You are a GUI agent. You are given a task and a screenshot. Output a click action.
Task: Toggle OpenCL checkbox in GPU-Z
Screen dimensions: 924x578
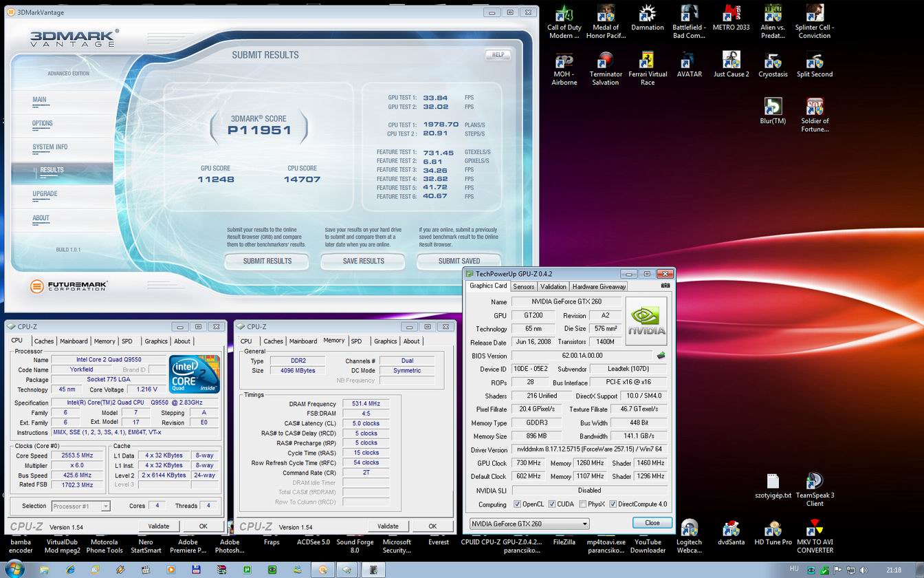click(517, 504)
